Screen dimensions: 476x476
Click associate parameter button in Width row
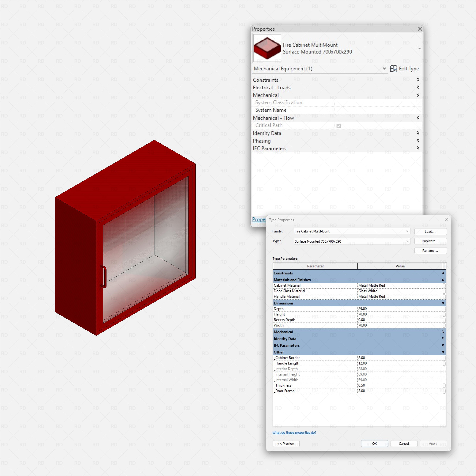pos(444,325)
